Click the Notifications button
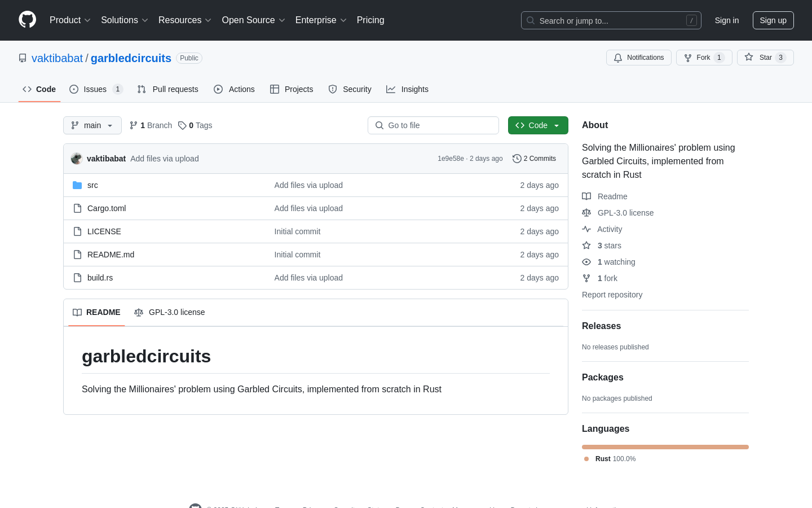 [x=639, y=58]
